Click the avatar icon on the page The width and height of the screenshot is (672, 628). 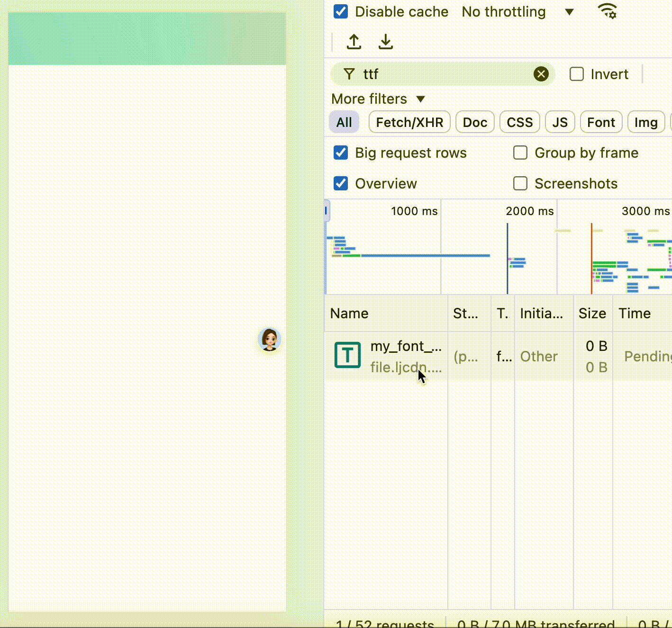coord(269,340)
